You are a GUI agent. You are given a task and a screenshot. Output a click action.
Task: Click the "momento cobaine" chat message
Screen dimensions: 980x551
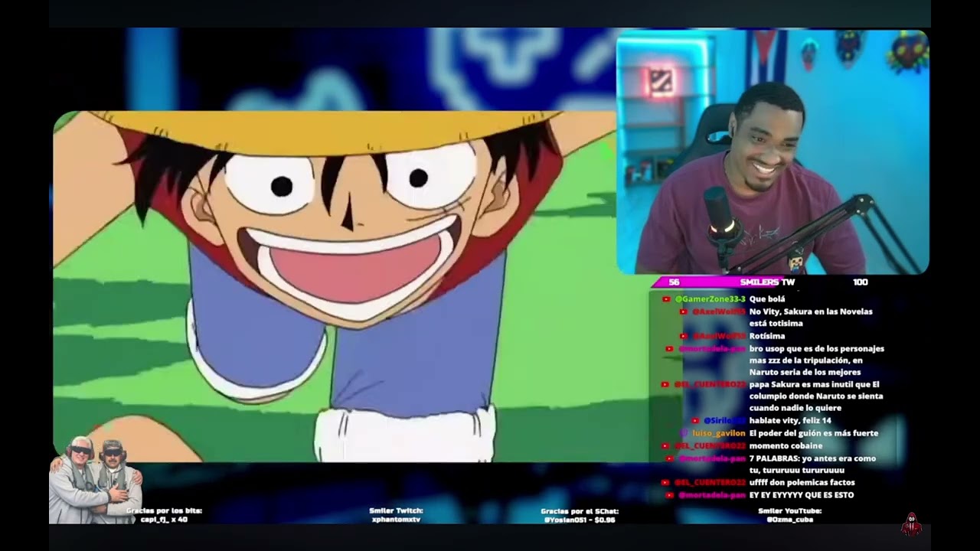pyautogui.click(x=786, y=446)
